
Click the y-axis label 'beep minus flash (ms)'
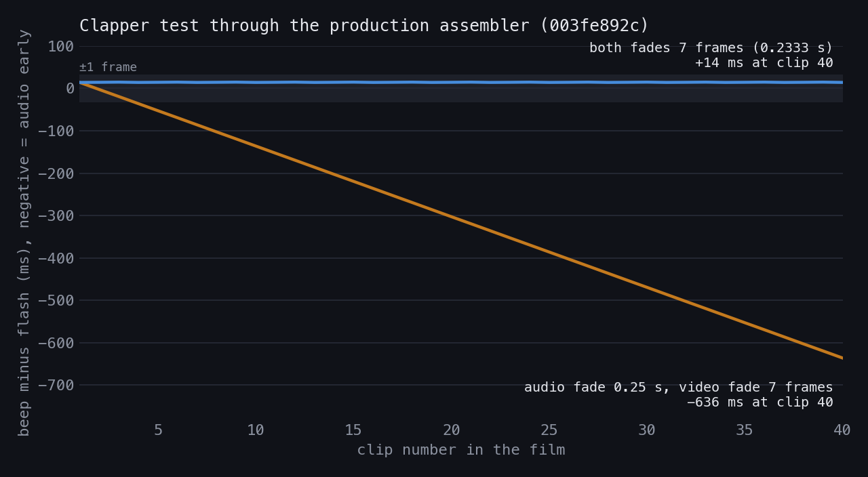tap(24, 232)
